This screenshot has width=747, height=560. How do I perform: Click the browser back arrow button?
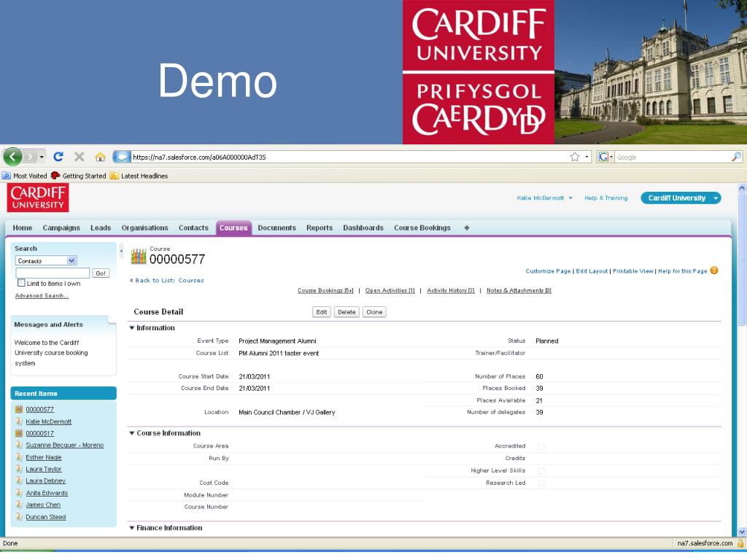tap(12, 157)
